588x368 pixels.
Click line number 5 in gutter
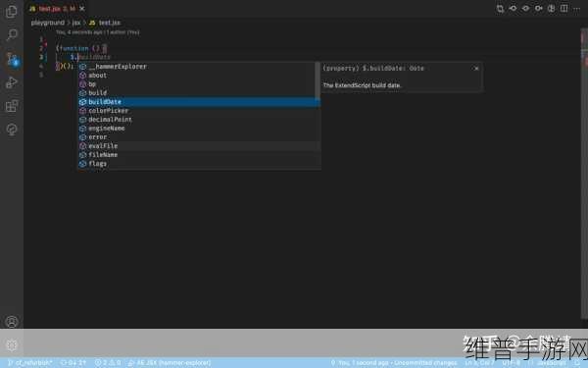[x=41, y=75]
